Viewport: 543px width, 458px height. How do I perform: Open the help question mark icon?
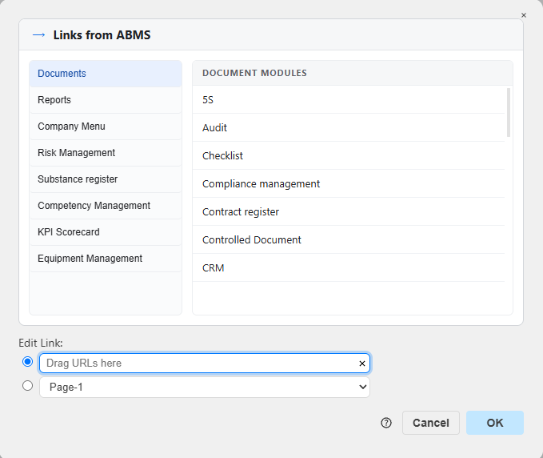click(386, 423)
